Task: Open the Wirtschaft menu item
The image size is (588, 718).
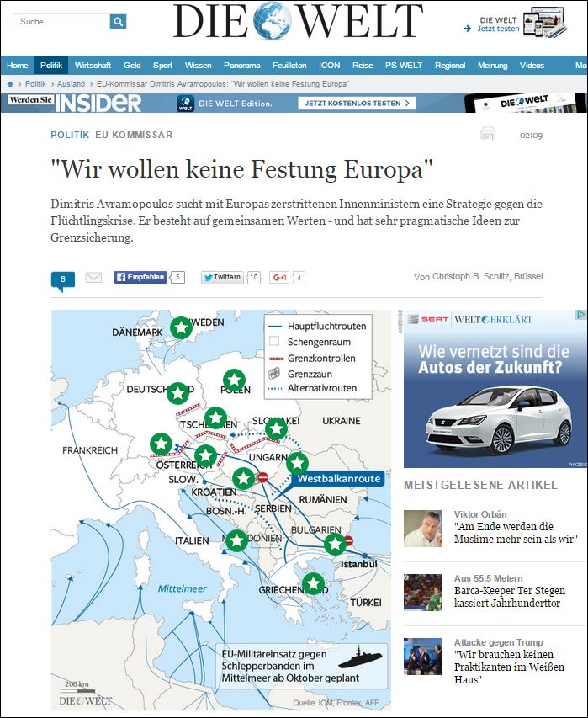Action: point(93,66)
